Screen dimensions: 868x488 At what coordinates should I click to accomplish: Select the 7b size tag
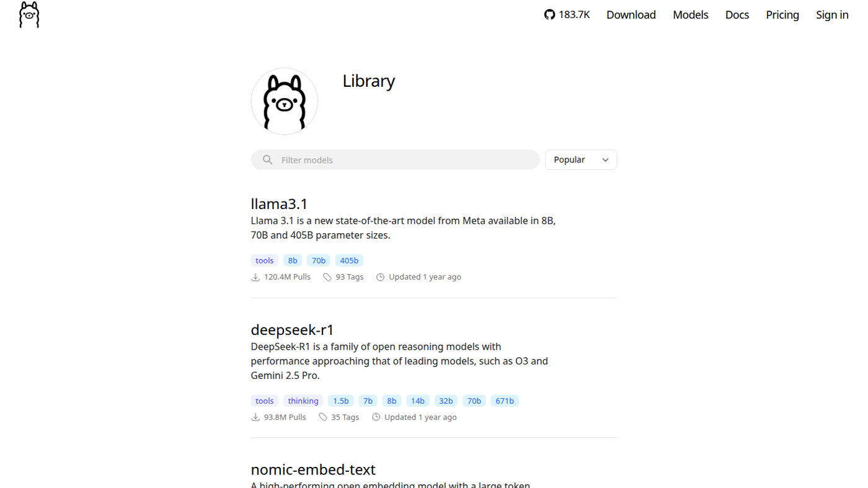[x=368, y=401]
